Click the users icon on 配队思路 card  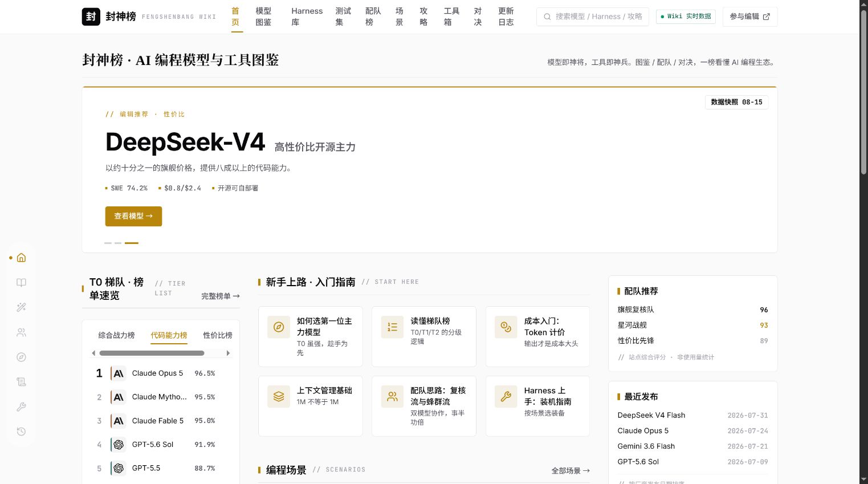(x=392, y=396)
